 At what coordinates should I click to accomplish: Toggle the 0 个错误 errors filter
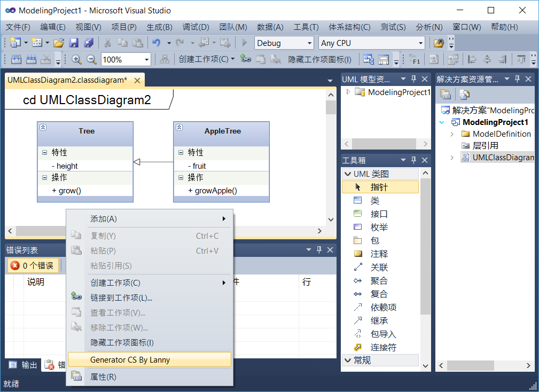coord(33,265)
